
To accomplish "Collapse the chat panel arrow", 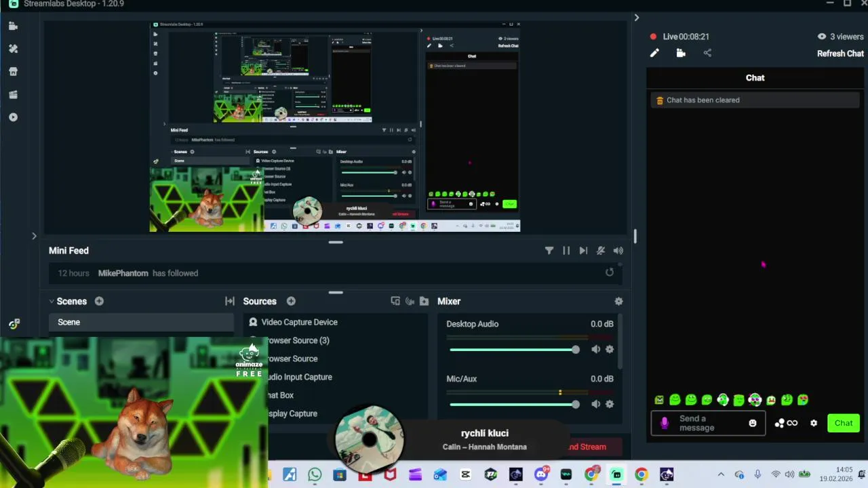I will pos(636,18).
